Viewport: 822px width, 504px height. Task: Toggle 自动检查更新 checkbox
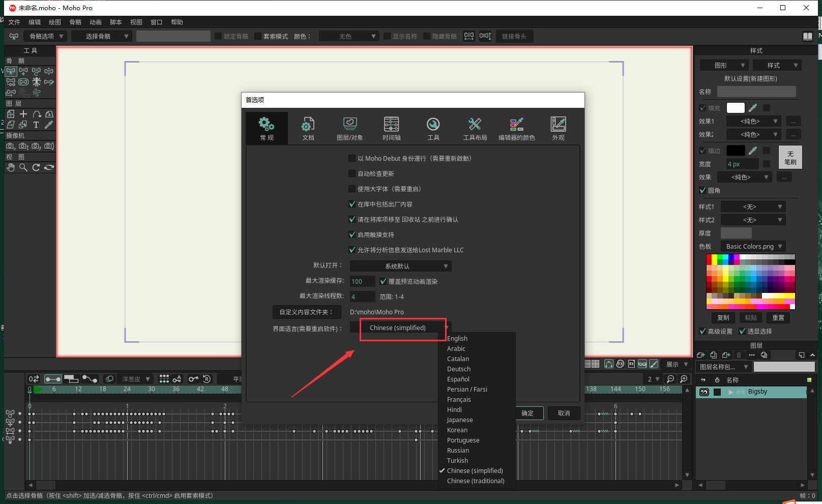pos(352,173)
